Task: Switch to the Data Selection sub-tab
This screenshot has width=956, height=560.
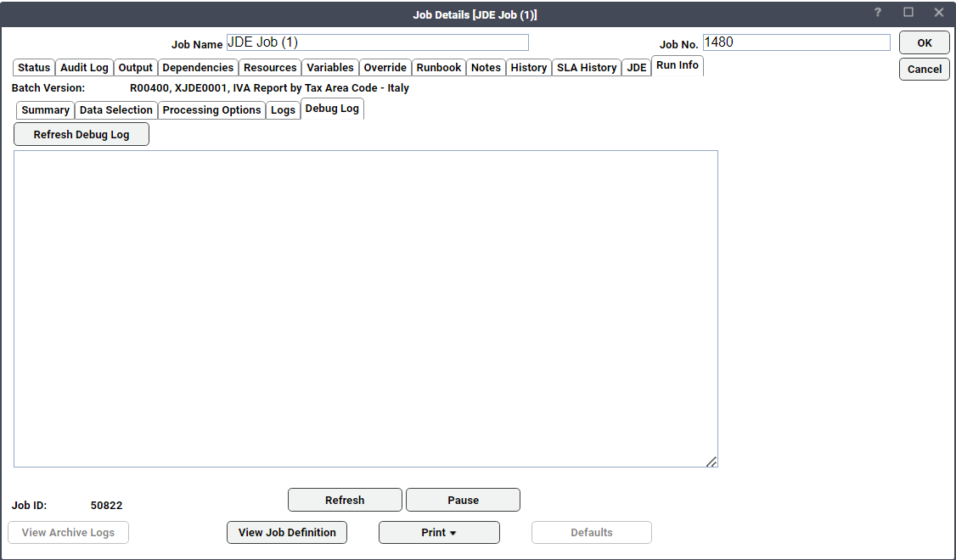Action: tap(115, 110)
